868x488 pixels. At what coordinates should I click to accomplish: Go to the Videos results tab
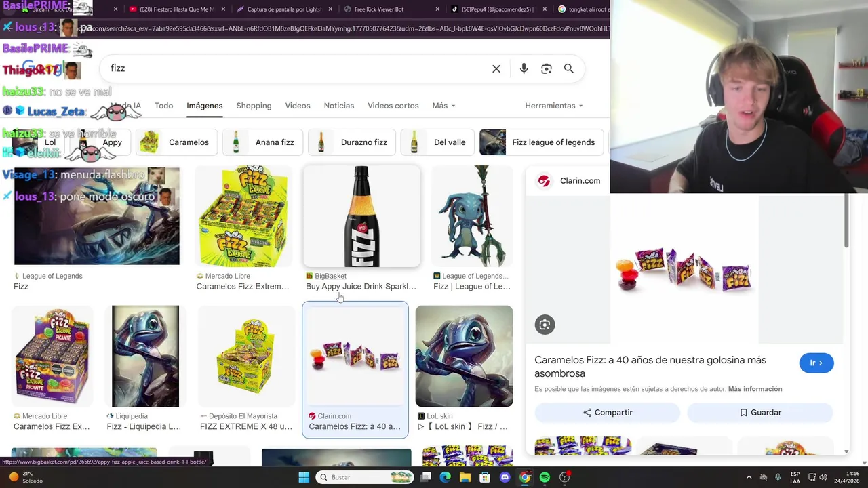(x=298, y=106)
